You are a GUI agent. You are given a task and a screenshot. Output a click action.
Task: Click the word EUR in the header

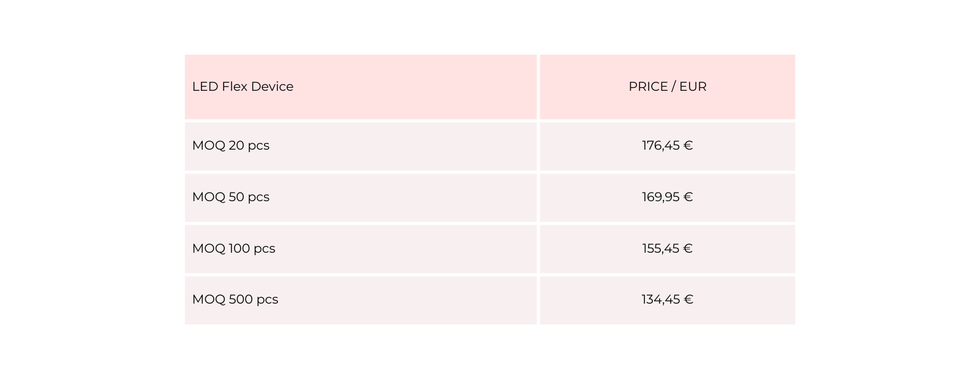click(x=693, y=86)
